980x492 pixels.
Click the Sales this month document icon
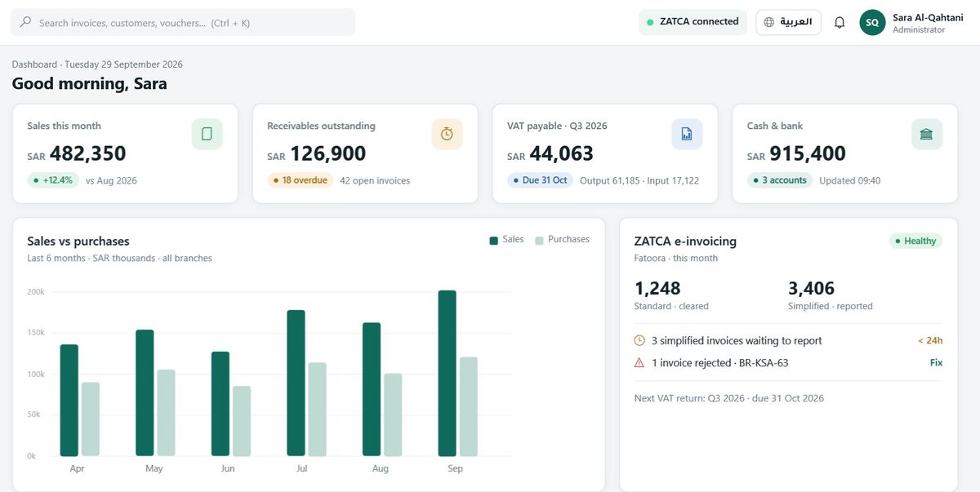(207, 134)
